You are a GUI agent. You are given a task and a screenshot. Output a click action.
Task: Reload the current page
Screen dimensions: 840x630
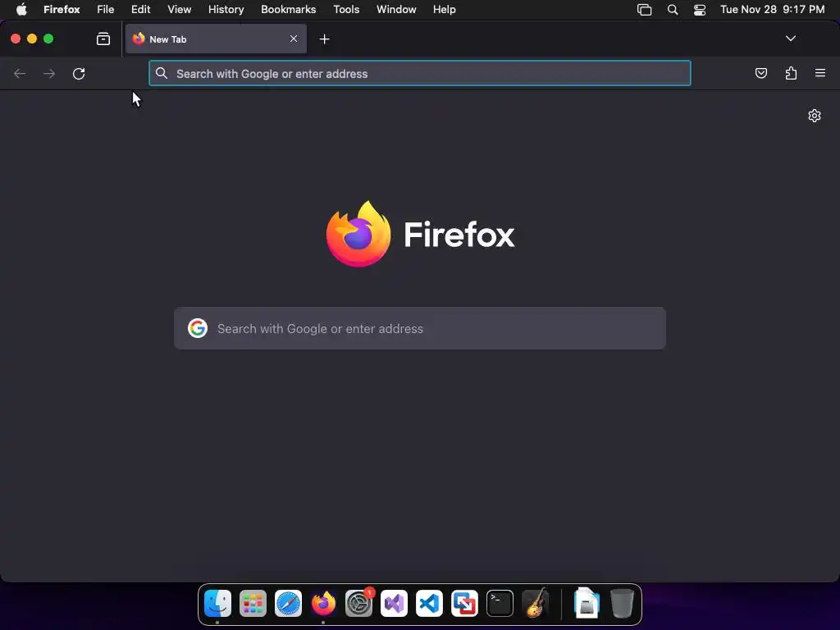coord(79,73)
